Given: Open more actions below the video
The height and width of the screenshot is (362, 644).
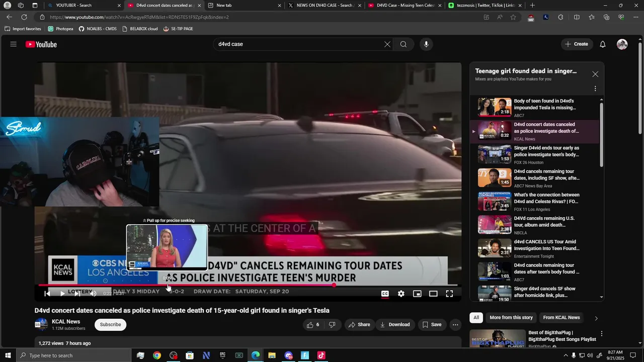Looking at the screenshot, I should pyautogui.click(x=455, y=325).
